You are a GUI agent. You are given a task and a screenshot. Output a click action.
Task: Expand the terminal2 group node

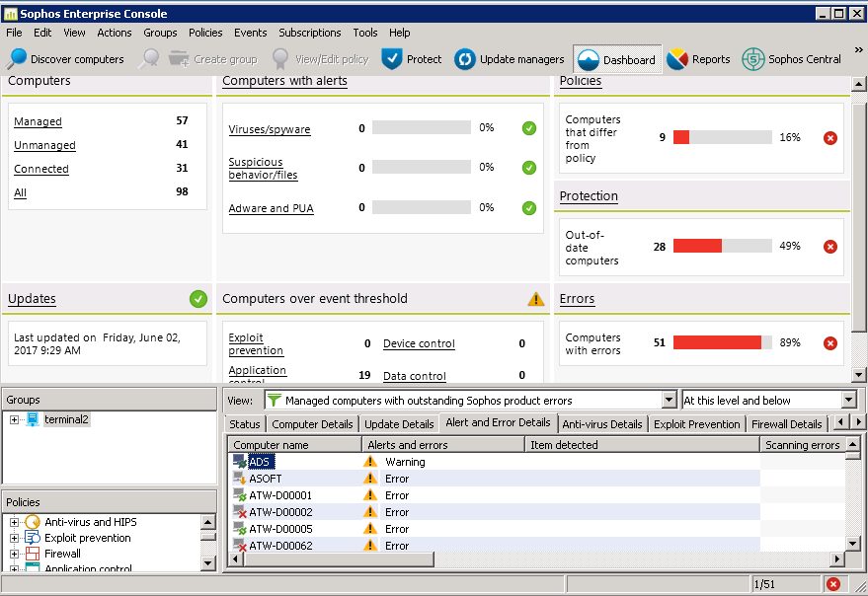(x=15, y=420)
